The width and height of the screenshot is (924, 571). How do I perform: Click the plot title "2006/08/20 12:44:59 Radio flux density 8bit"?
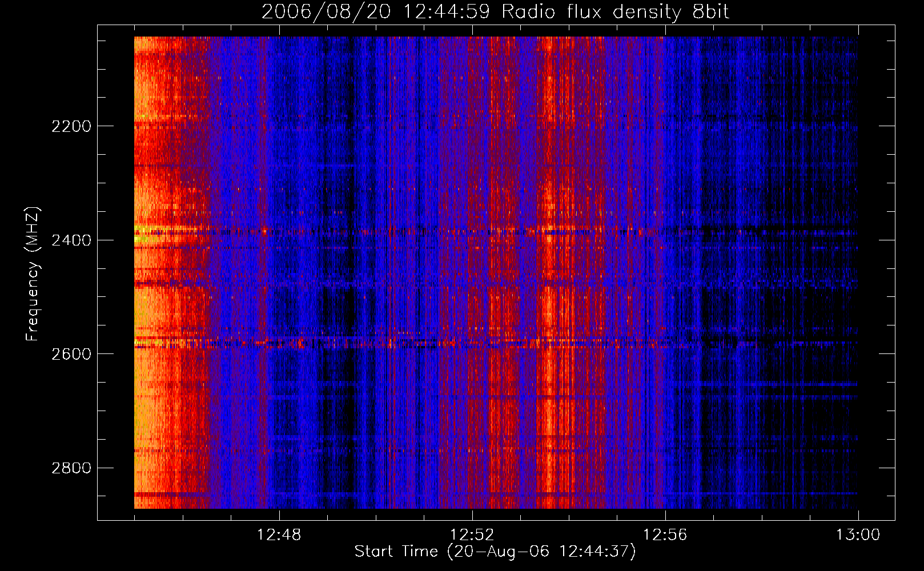pos(496,11)
